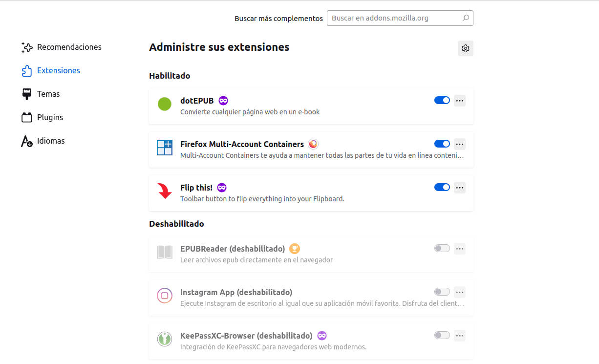Click the Flip this! extension title

196,187
